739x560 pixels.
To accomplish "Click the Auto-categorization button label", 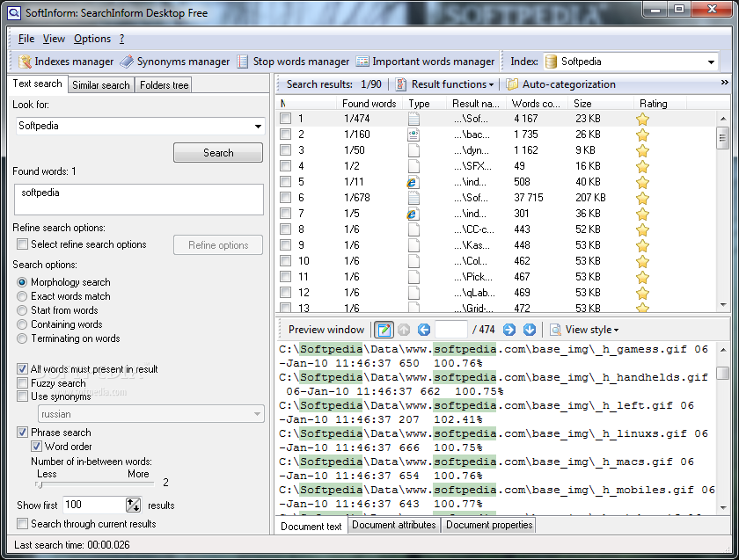I will 569,84.
